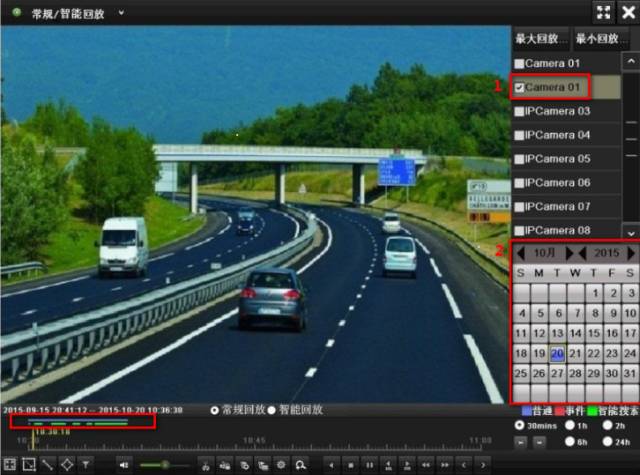Click the quadrilateral region draw tool
Viewport: 640px width, 475px height.
click(x=67, y=465)
